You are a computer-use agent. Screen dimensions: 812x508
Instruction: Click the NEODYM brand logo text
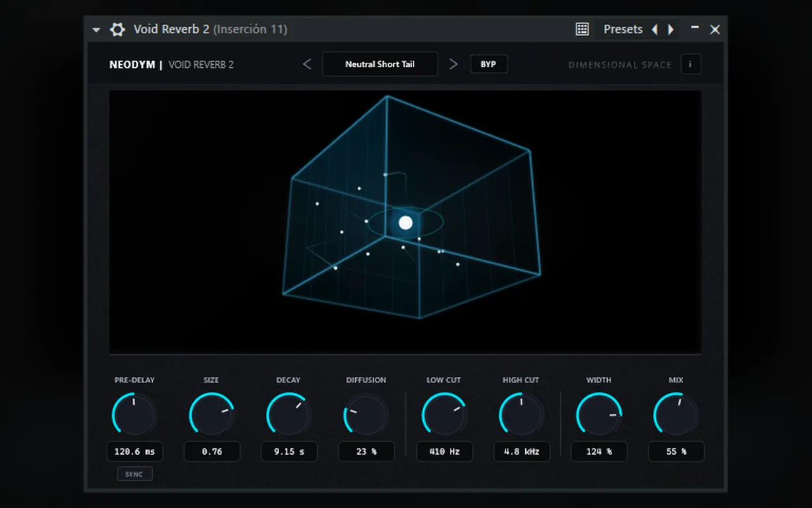[x=132, y=65]
